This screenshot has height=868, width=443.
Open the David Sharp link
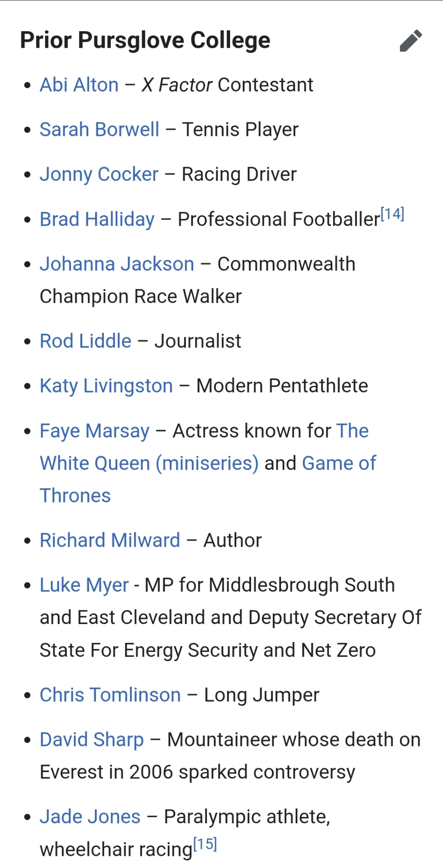(92, 740)
